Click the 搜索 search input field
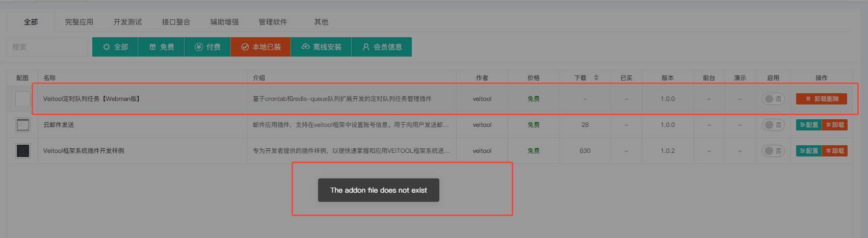The height and width of the screenshot is (238, 868). (x=47, y=47)
